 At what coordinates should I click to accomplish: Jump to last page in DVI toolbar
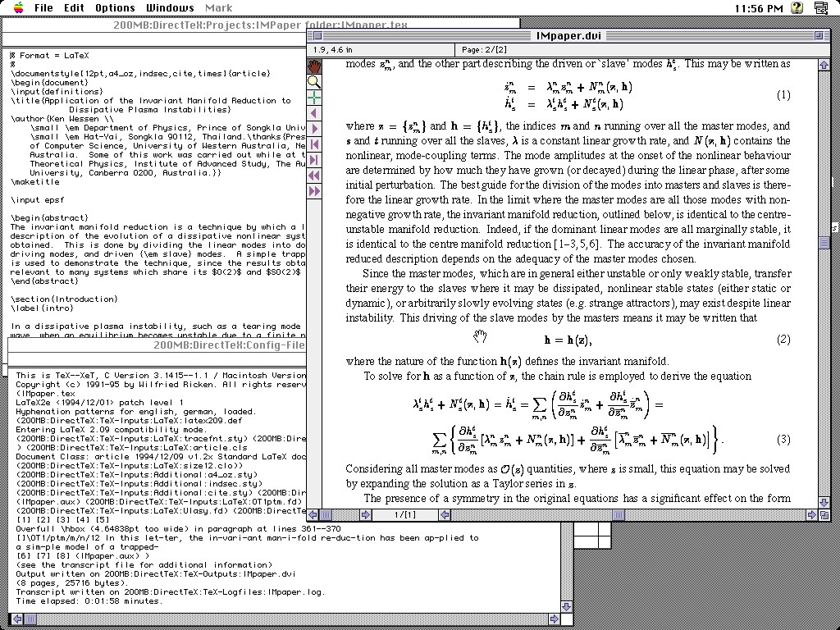[x=314, y=160]
